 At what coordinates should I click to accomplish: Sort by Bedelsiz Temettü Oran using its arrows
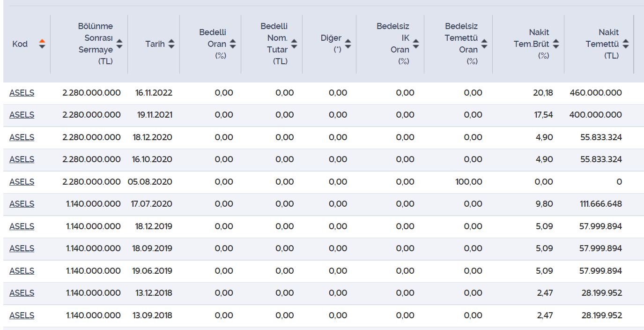(x=484, y=44)
